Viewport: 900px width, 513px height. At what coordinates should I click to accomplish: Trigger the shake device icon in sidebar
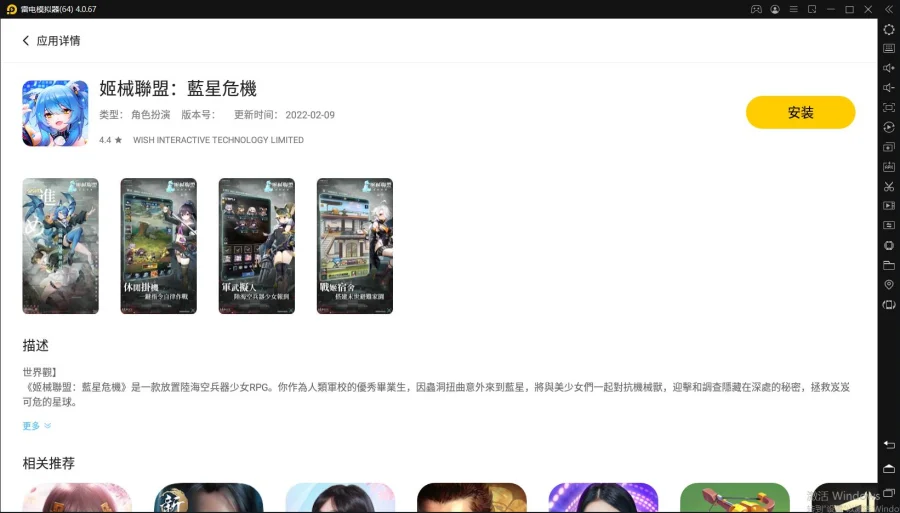click(889, 305)
